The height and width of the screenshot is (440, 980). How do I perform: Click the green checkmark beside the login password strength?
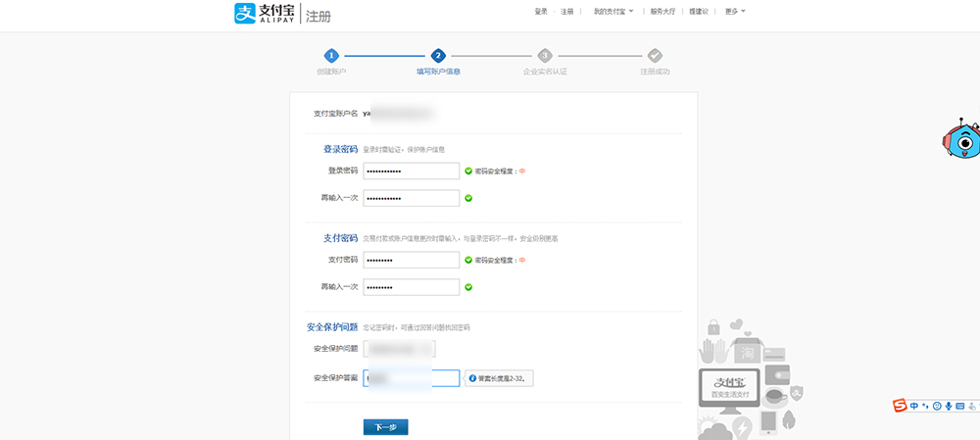[x=468, y=171]
